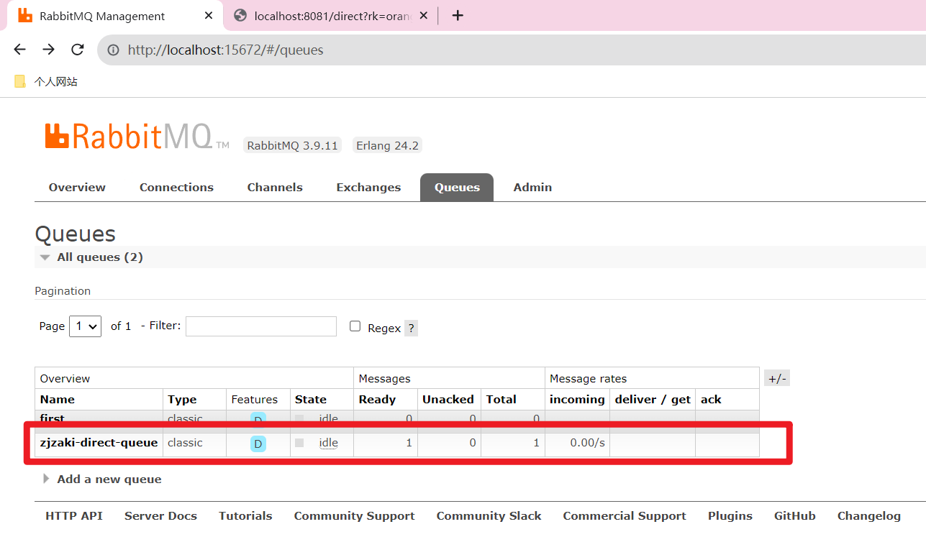This screenshot has width=926, height=560.
Task: Reload the page with the refresh icon
Action: pyautogui.click(x=78, y=50)
